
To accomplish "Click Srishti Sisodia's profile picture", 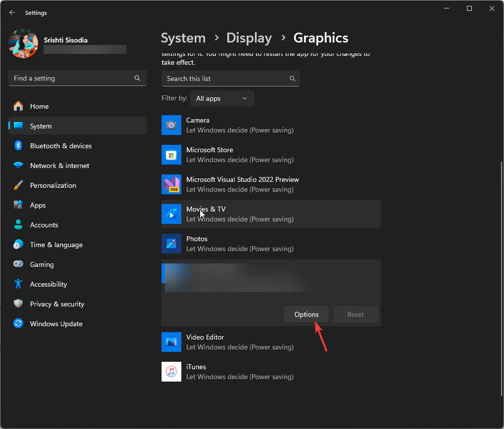I will tap(23, 43).
